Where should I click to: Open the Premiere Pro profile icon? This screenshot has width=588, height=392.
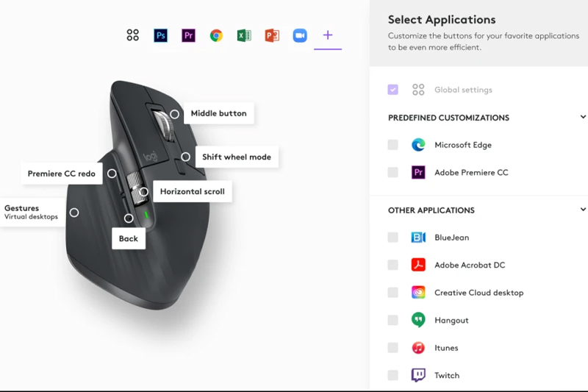tap(188, 35)
